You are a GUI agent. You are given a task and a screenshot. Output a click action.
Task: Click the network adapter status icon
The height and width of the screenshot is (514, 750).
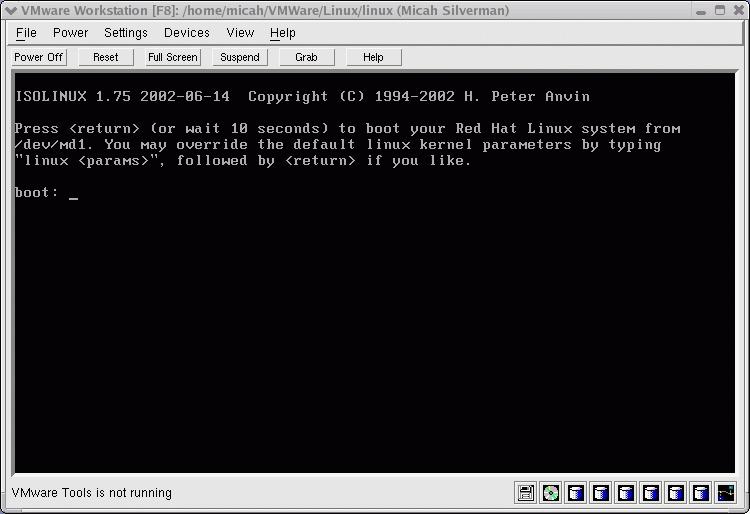pos(726,493)
